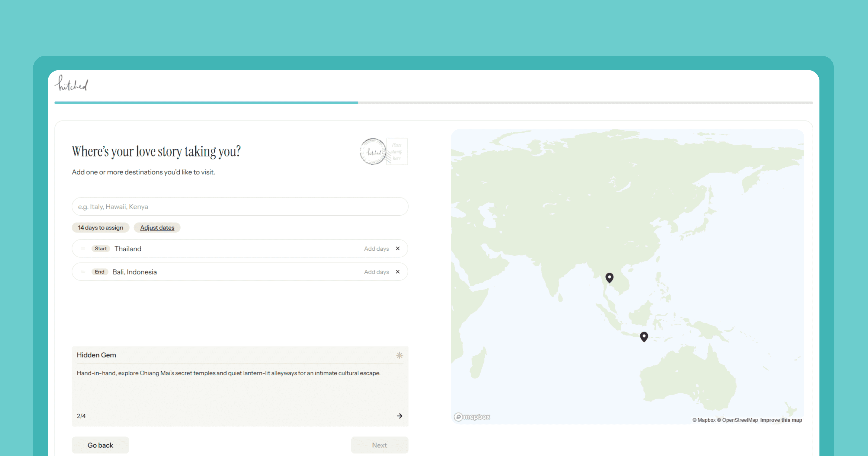Image resolution: width=868 pixels, height=456 pixels.
Task: Advance to next tip with arrow icon
Action: (x=399, y=416)
